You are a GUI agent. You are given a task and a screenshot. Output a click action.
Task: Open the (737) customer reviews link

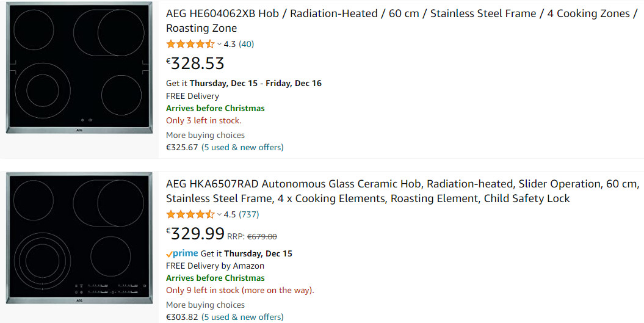point(248,214)
